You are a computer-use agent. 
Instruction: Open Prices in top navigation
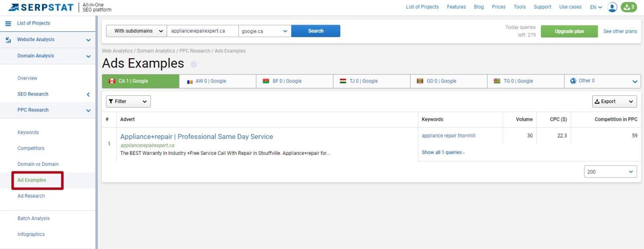(498, 7)
